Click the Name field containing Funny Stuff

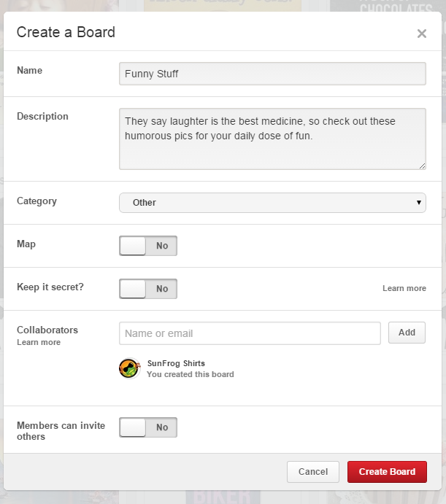[272, 74]
